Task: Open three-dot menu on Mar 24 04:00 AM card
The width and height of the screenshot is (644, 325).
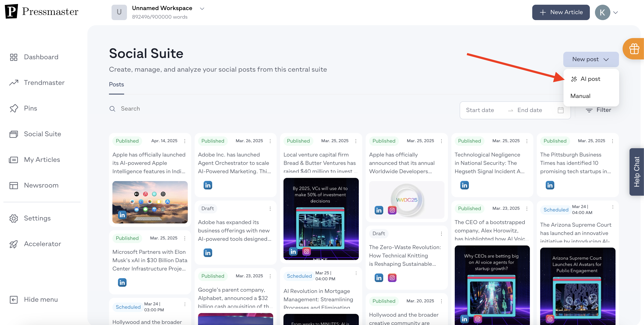Action: [x=613, y=207]
